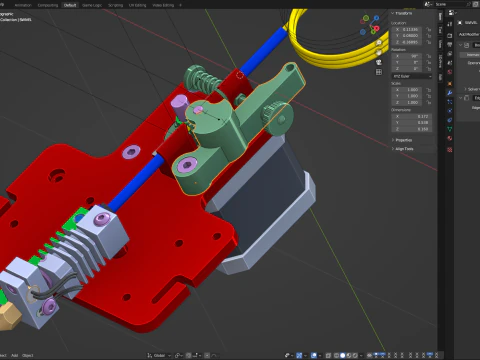This screenshot has height=360, width=480.
Task: Lock the Location Y value
Action: (x=428, y=36)
